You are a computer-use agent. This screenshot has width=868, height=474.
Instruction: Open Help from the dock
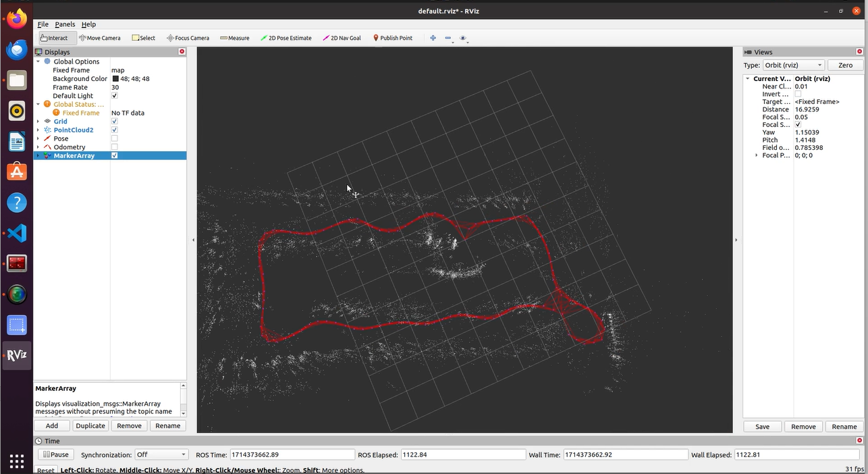[x=17, y=202]
